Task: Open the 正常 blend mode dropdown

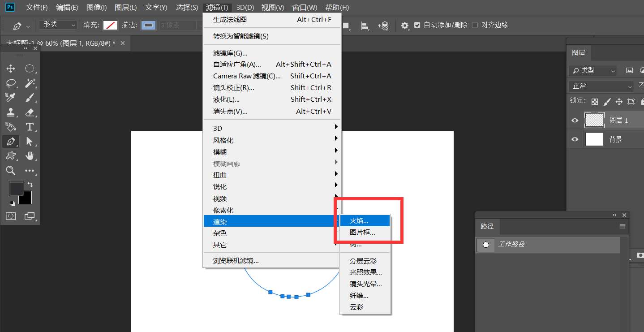Action: (601, 86)
